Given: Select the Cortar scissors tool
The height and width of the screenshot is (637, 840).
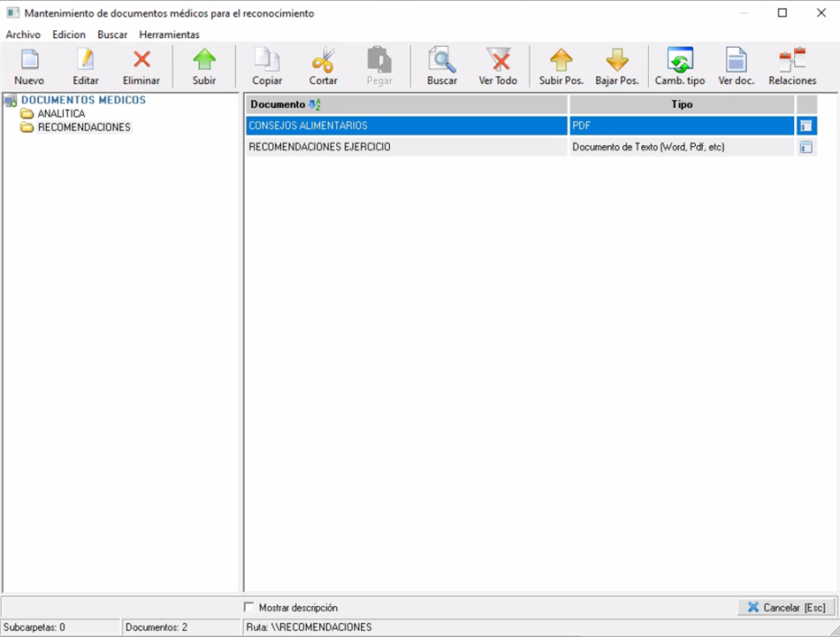Looking at the screenshot, I should (323, 61).
